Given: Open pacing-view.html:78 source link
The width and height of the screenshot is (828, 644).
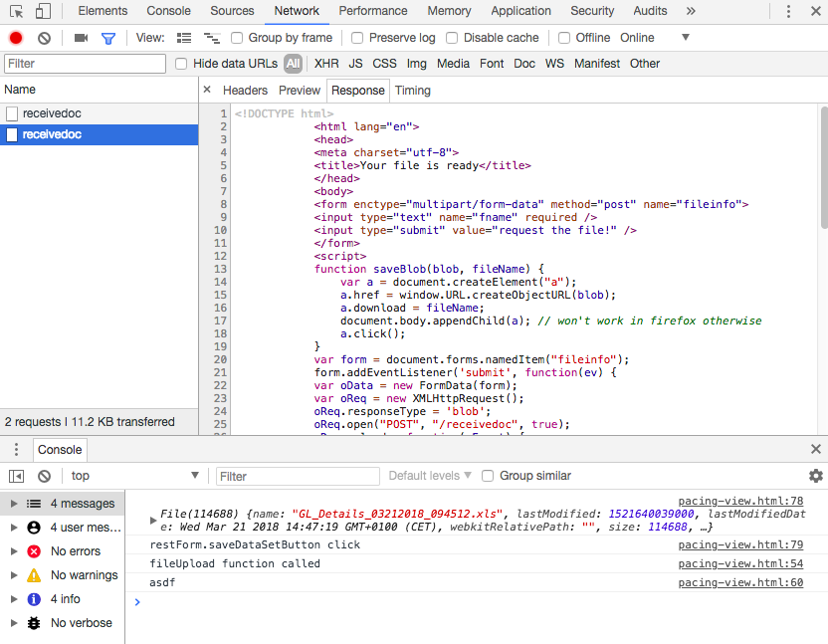Looking at the screenshot, I should click(x=740, y=501).
